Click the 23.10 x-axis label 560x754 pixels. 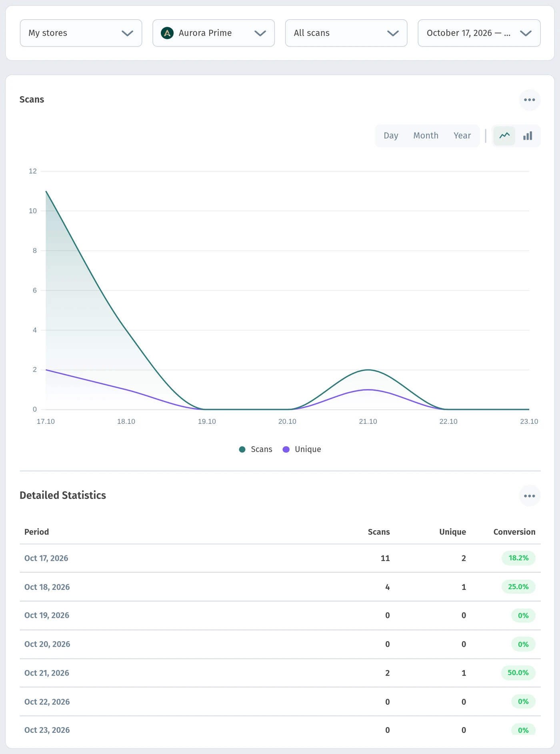(x=529, y=421)
